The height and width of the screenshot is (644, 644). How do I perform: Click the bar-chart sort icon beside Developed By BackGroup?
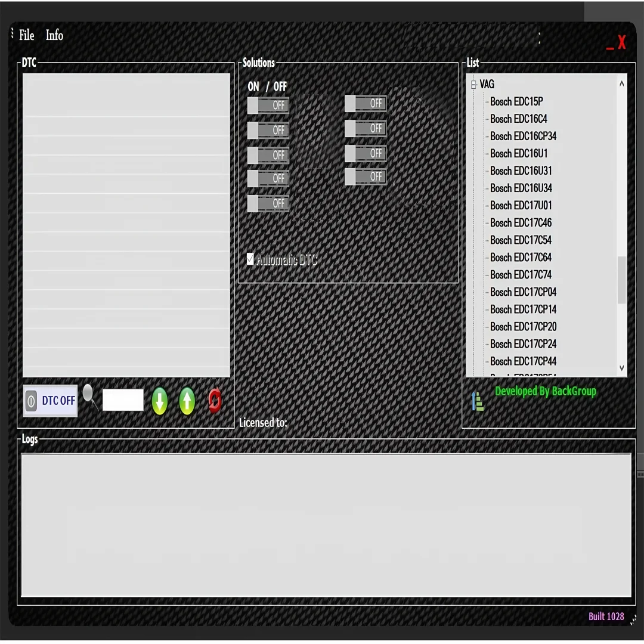click(x=477, y=401)
